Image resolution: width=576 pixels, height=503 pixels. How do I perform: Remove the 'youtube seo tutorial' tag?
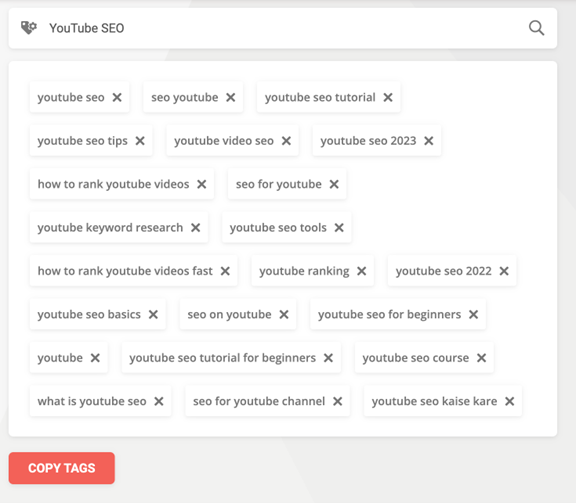[388, 97]
